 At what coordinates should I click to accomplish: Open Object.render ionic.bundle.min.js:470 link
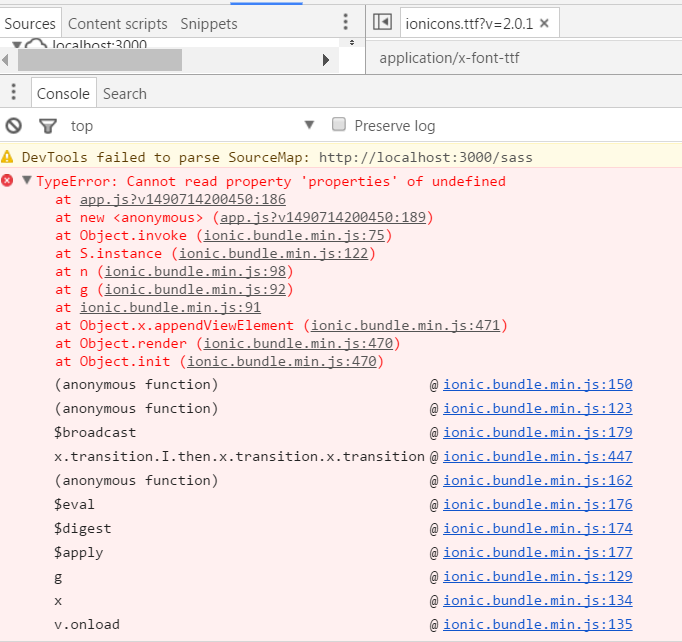(x=298, y=343)
